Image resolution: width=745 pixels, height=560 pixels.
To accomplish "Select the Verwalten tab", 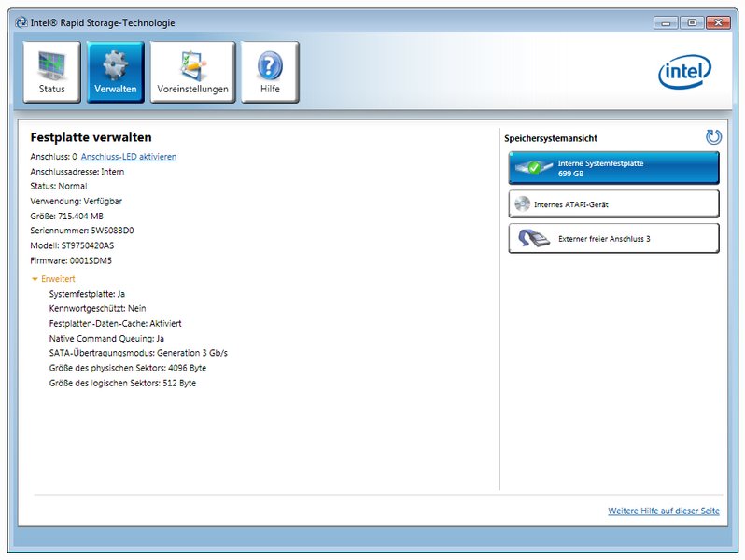I will [x=116, y=72].
